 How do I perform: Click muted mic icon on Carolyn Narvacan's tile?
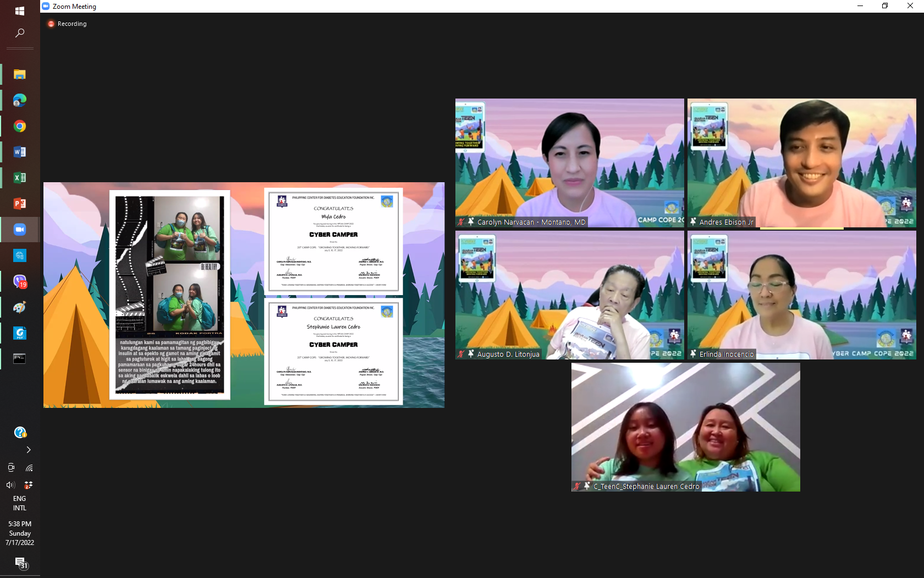461,222
